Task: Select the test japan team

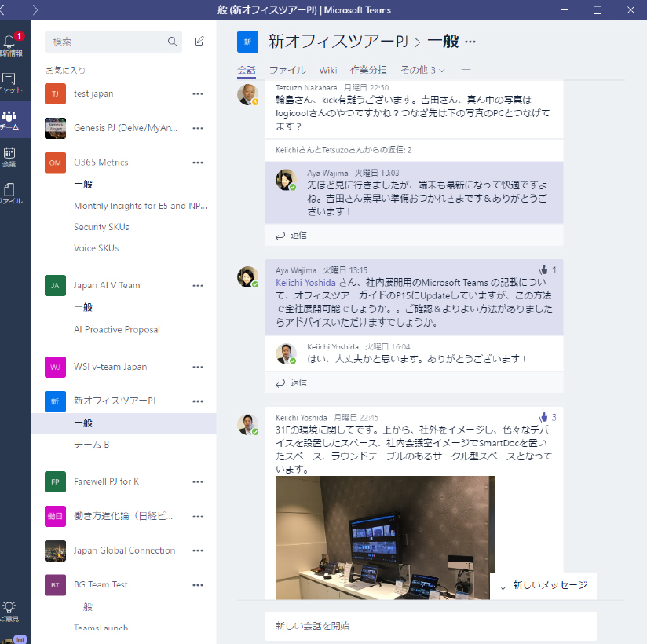Action: click(93, 93)
